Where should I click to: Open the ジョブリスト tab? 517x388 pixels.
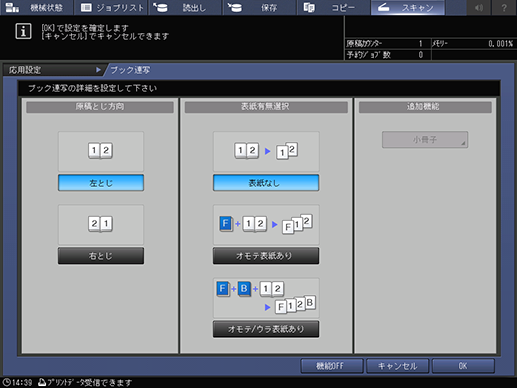[112, 7]
